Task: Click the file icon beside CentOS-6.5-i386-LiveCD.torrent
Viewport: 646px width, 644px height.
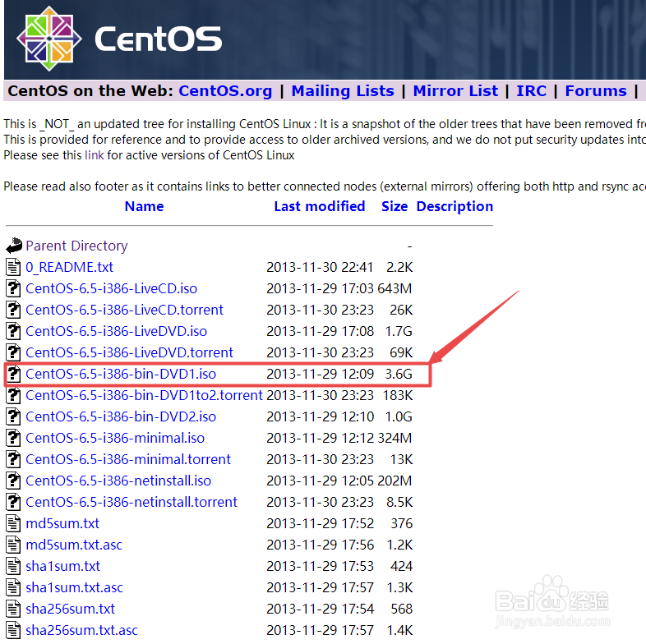Action: [x=13, y=310]
